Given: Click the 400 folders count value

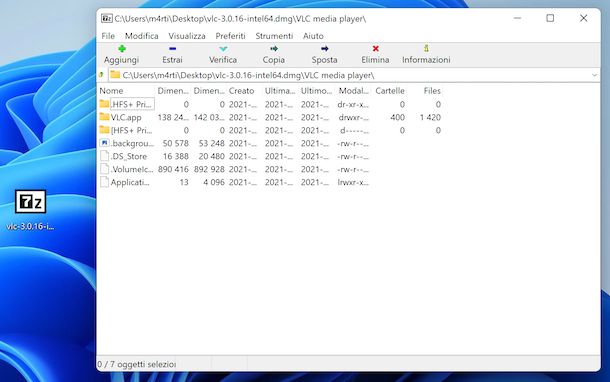Looking at the screenshot, I should (x=398, y=117).
